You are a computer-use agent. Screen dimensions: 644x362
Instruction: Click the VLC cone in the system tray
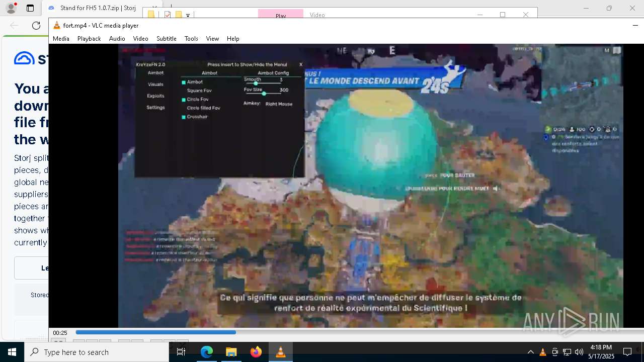pos(542,352)
